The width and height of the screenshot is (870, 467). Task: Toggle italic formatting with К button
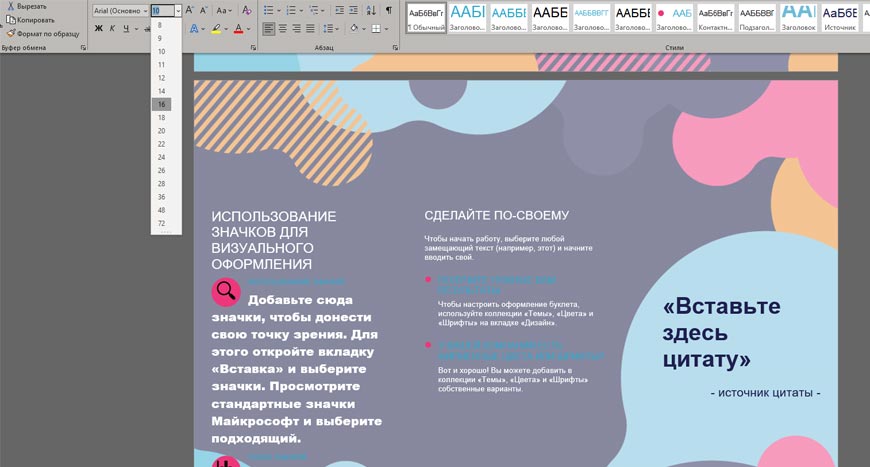112,28
